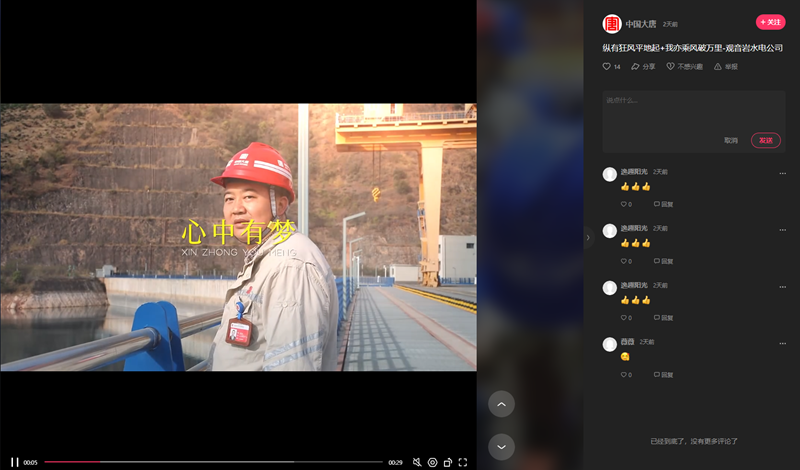The image size is (800, 470).
Task: Open 中国大唐 profile avatar
Action: [611, 23]
